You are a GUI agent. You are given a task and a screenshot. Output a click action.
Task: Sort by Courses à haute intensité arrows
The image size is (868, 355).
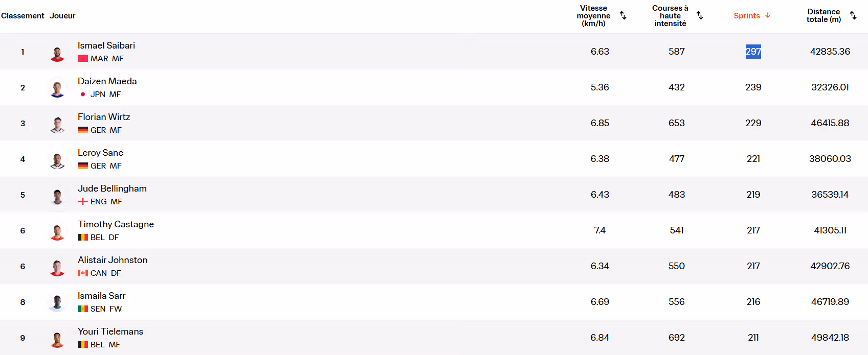coord(700,15)
